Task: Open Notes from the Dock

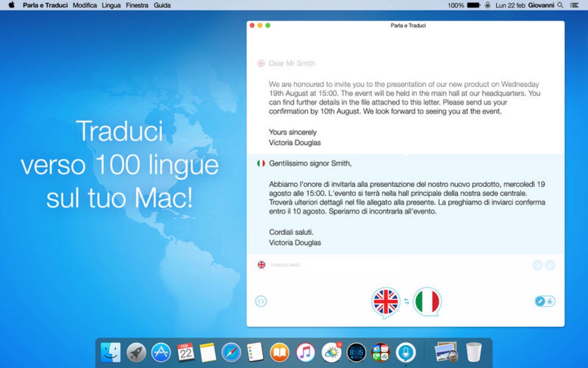Action: 208,352
